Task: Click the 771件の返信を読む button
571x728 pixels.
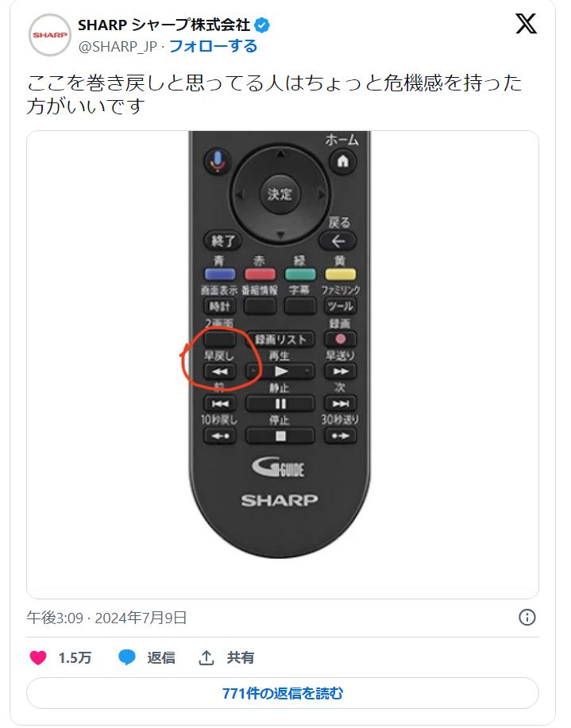Action: tap(283, 693)
